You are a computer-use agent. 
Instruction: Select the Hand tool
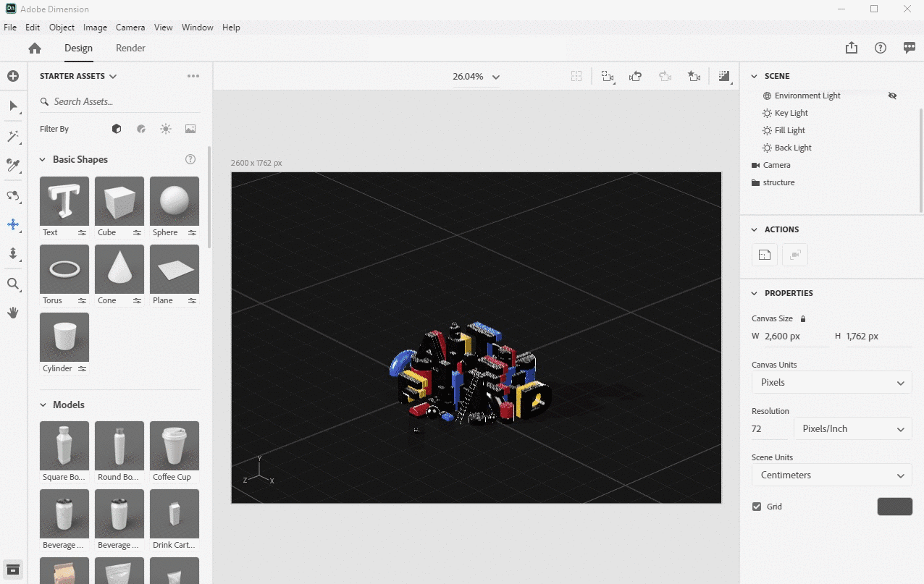tap(13, 313)
